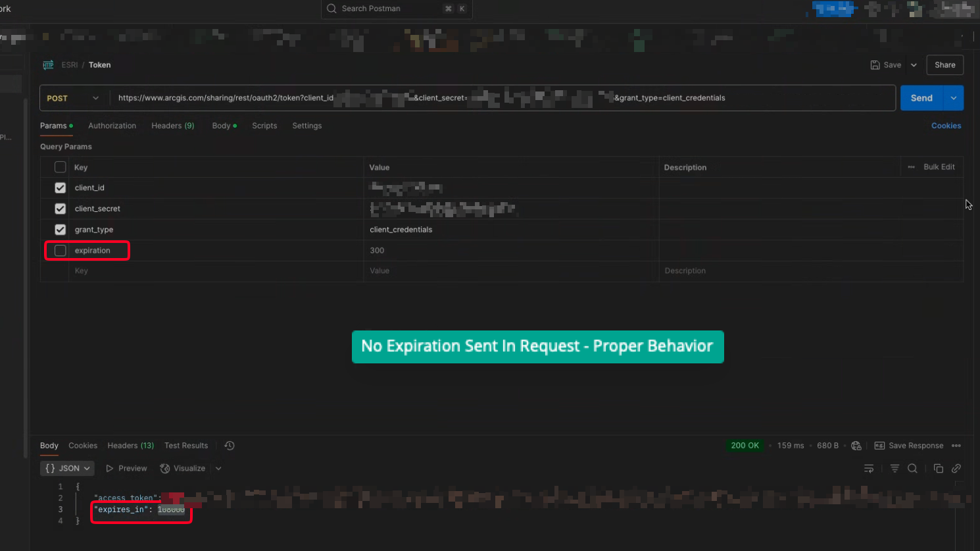Expand the JSON format dropdown
The width and height of the screenshot is (980, 551).
(x=67, y=468)
